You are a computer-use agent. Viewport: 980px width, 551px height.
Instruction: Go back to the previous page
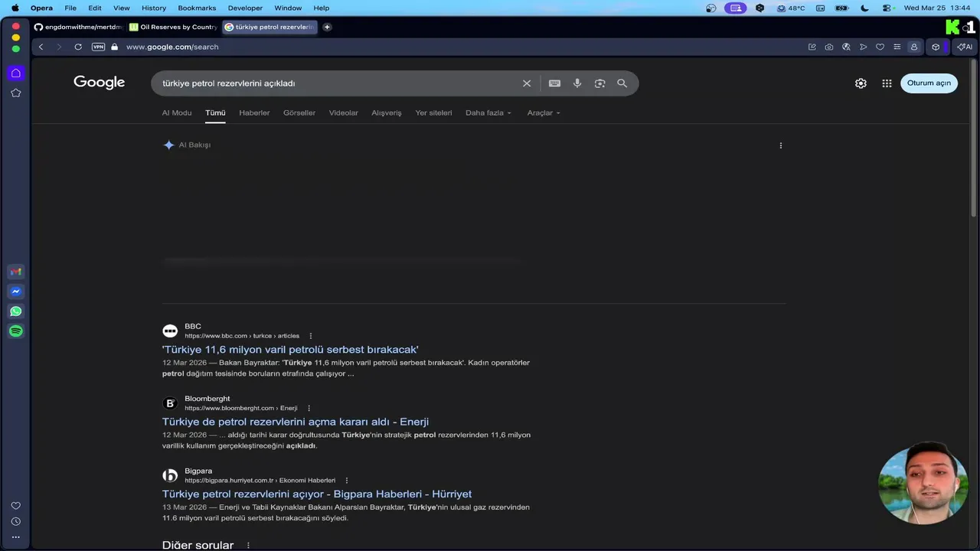41,47
